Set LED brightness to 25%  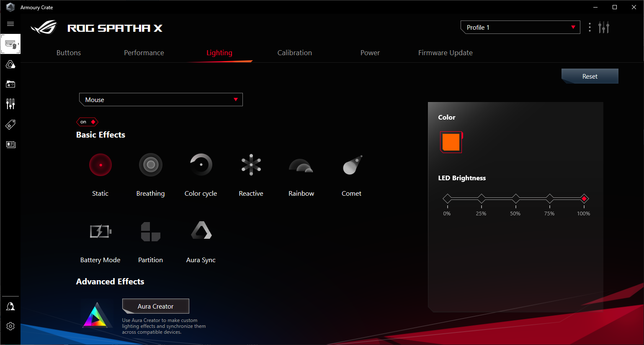click(x=482, y=199)
